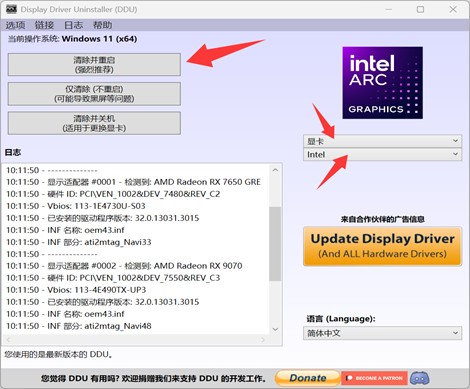The width and height of the screenshot is (470, 389).
Task: Open the Intel vendor dropdown
Action: pyautogui.click(x=382, y=154)
